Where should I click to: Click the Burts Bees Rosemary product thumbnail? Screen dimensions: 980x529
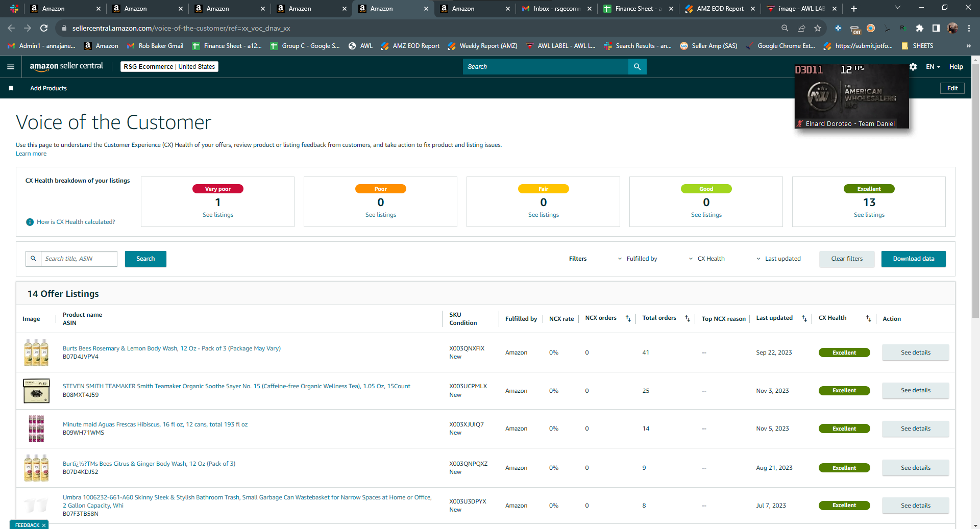click(x=36, y=352)
